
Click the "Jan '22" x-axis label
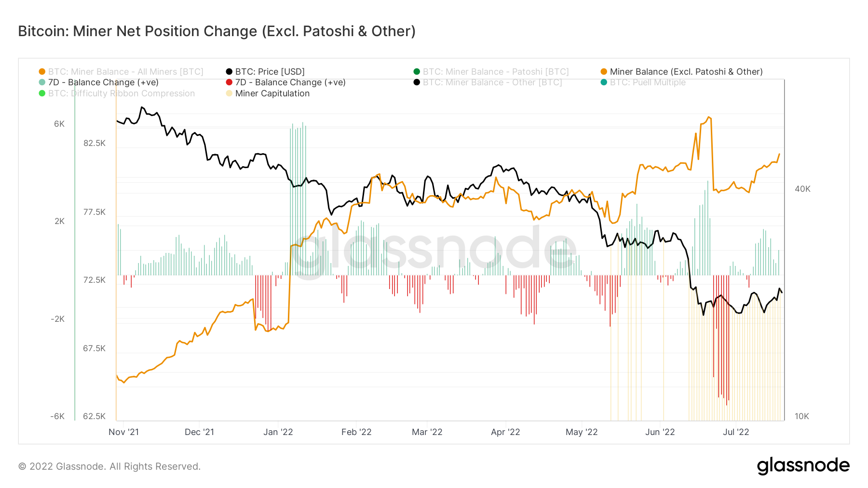tap(278, 432)
